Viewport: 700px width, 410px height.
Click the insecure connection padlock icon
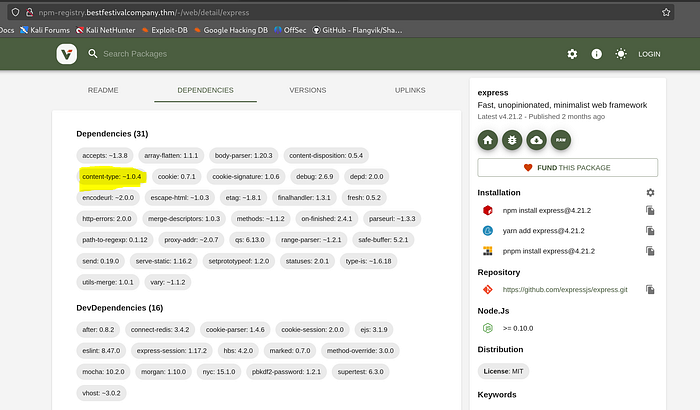(x=29, y=13)
